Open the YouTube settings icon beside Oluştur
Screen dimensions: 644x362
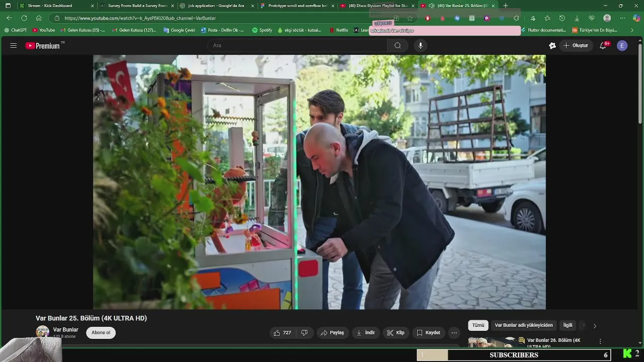(552, 46)
